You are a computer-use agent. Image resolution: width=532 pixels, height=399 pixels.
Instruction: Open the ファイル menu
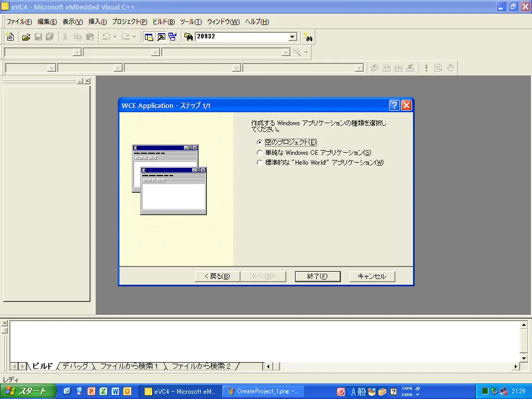coord(19,22)
